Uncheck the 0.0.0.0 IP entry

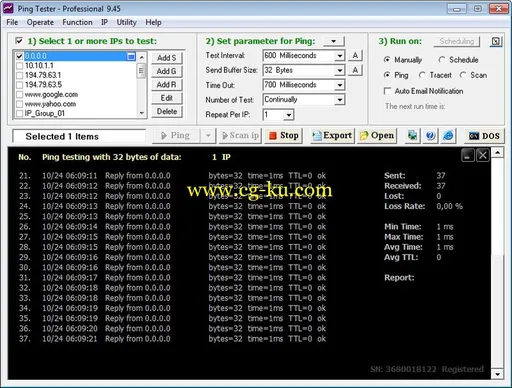click(20, 56)
